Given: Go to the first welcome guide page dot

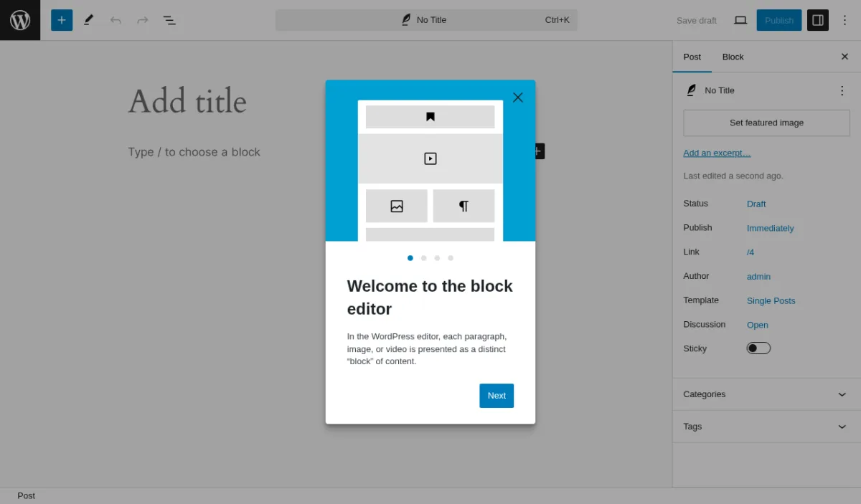Looking at the screenshot, I should 410,258.
